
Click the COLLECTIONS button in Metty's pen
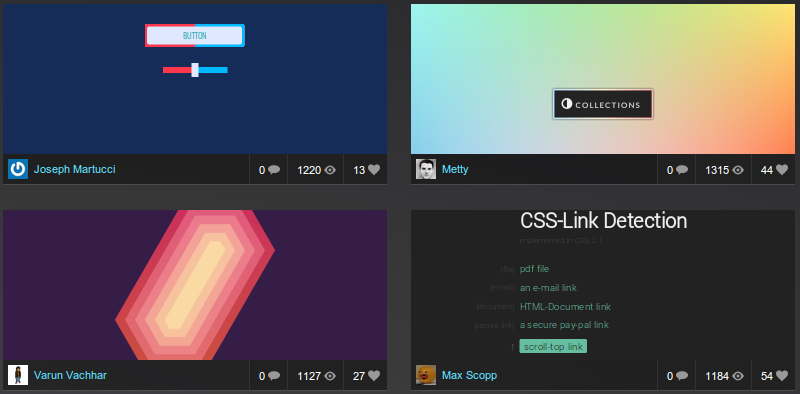[x=603, y=105]
